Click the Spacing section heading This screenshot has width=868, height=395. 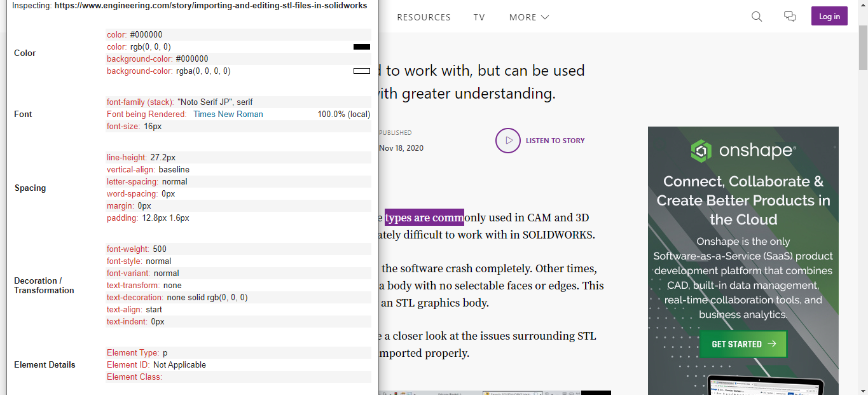pos(30,188)
